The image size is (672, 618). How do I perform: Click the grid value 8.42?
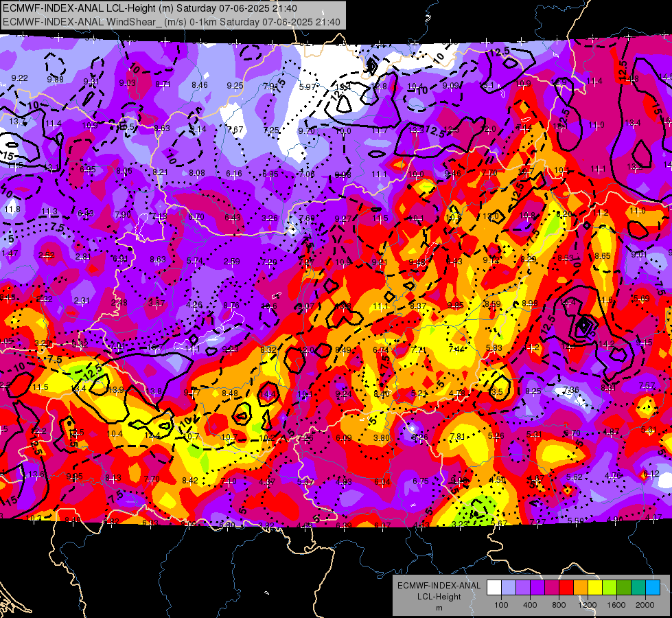190,481
